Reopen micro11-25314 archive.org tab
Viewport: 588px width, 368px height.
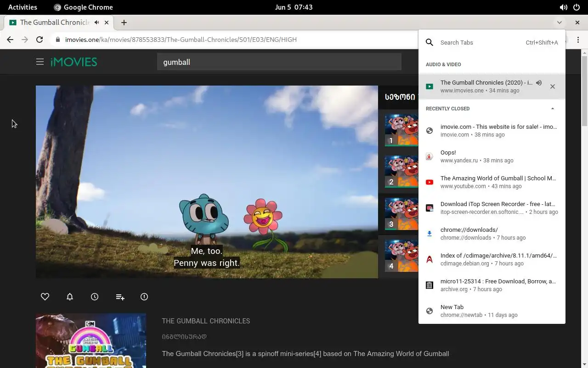click(x=492, y=285)
